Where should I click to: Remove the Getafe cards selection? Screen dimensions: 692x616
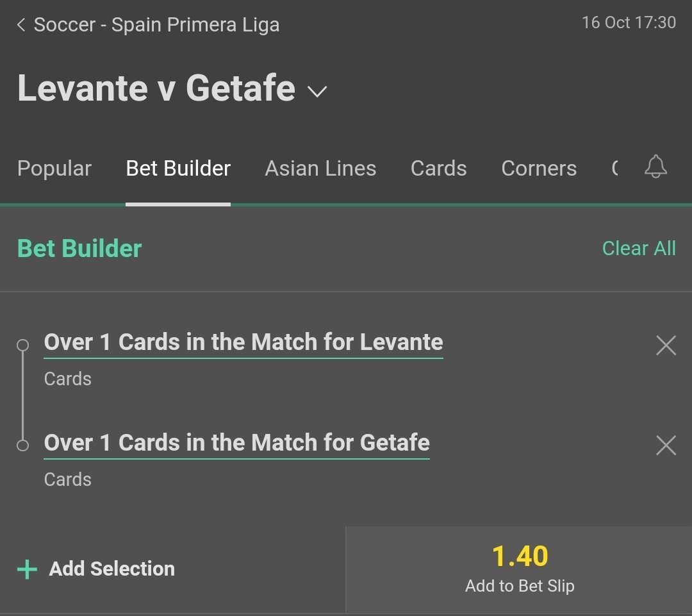point(666,445)
